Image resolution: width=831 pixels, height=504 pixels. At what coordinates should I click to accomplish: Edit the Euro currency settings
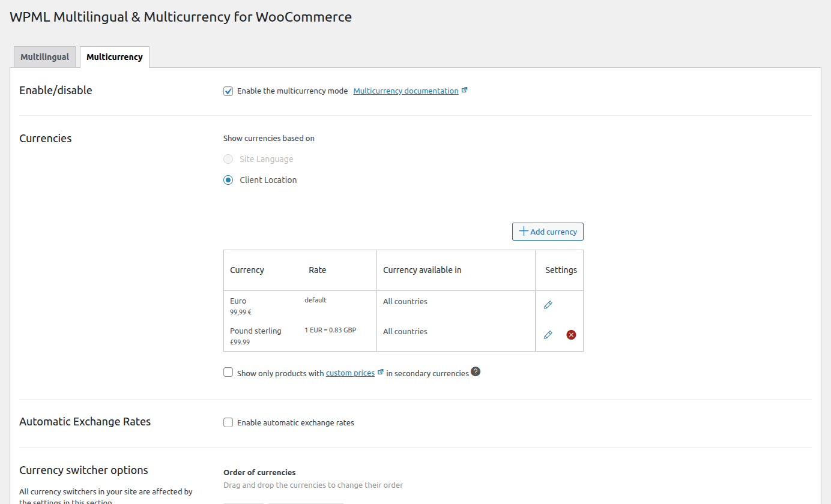[x=548, y=305]
